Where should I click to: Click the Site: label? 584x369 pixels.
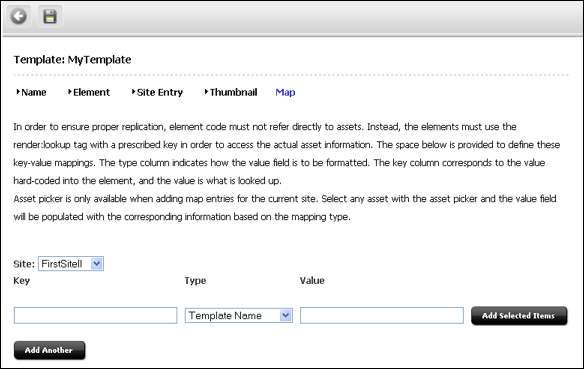coord(24,264)
